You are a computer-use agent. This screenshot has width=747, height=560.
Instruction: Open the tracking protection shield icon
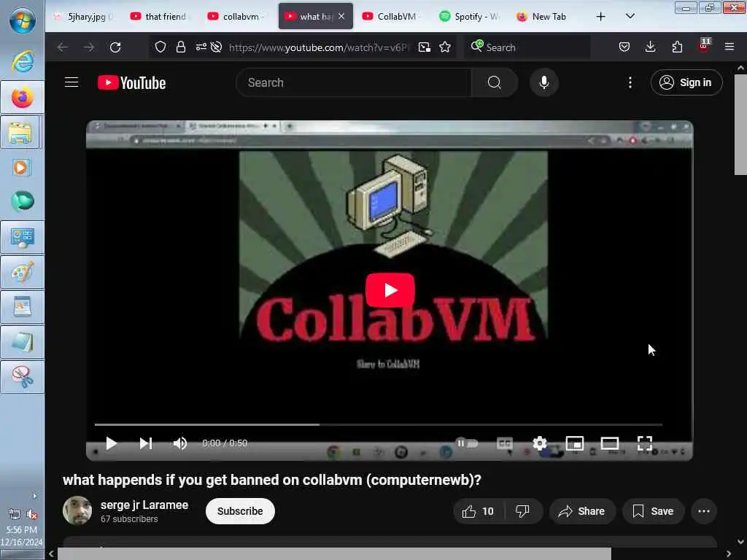(160, 47)
